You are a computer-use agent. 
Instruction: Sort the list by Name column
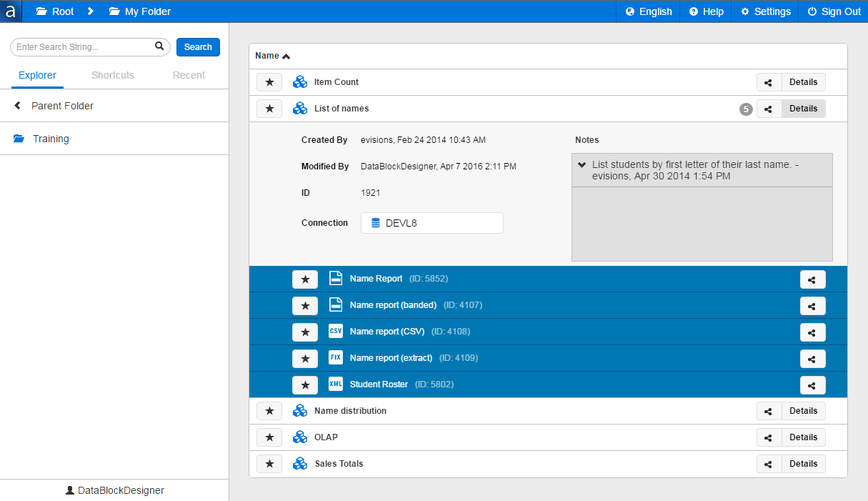[272, 56]
